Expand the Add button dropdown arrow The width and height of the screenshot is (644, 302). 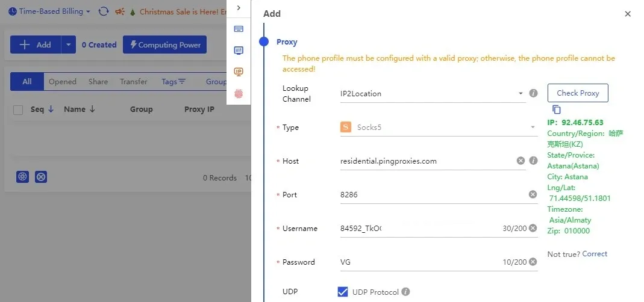tap(69, 45)
